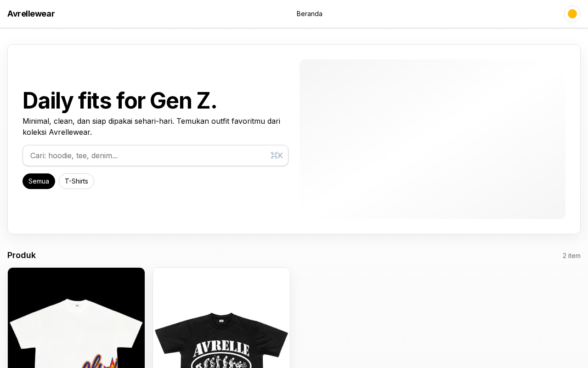Click the Produk section heading

pyautogui.click(x=22, y=255)
